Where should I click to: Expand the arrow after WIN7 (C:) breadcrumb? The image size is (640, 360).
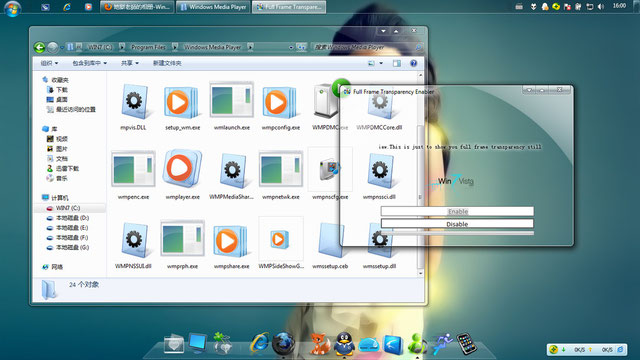coord(122,47)
